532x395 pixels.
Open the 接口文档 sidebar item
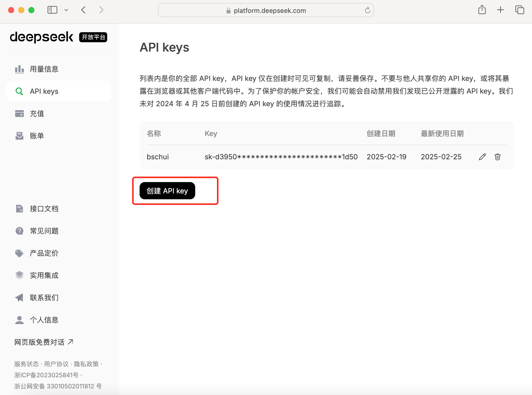click(x=59, y=209)
